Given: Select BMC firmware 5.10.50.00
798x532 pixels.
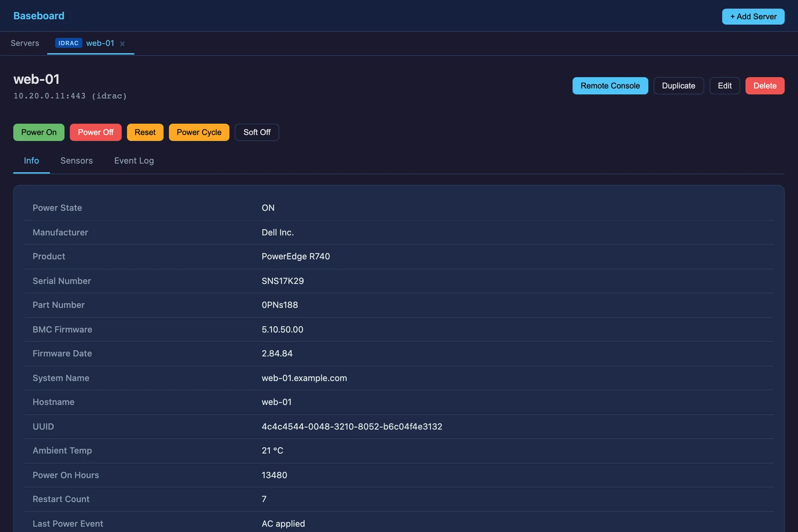Looking at the screenshot, I should (x=282, y=330).
